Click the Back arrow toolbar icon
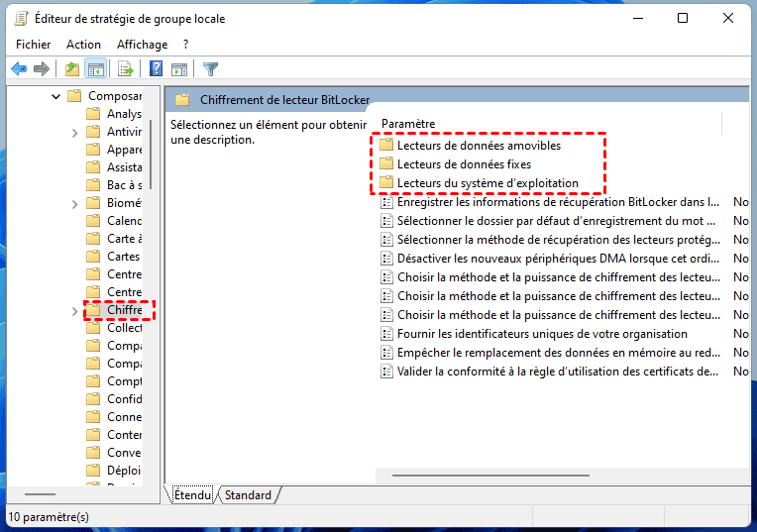Viewport: 757px width, 532px height. click(x=19, y=69)
